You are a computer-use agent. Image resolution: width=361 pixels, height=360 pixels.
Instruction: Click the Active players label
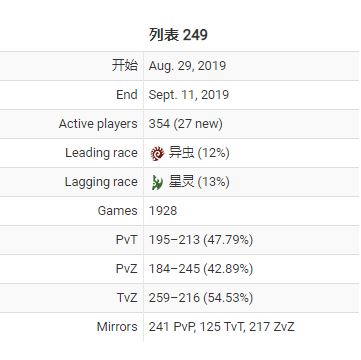pos(98,124)
